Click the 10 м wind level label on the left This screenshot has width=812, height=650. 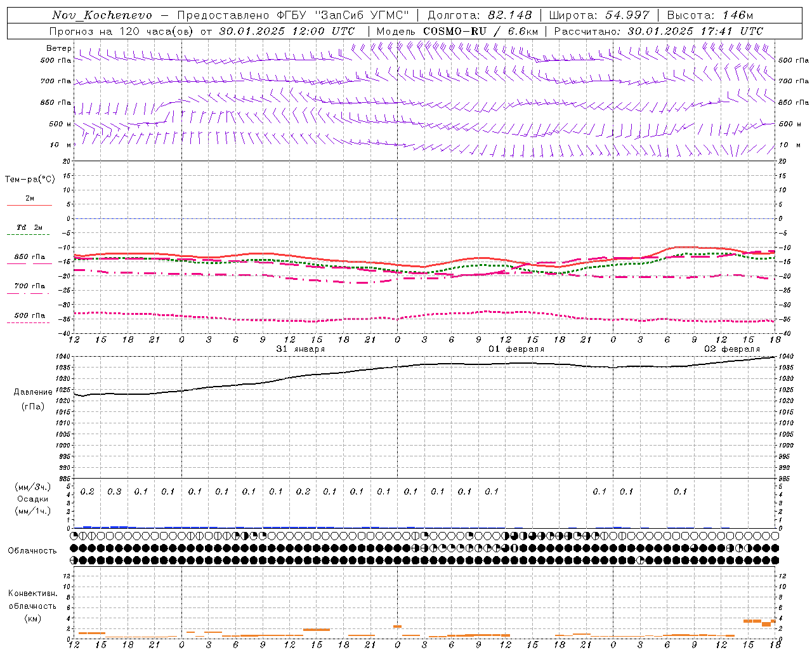coord(61,145)
